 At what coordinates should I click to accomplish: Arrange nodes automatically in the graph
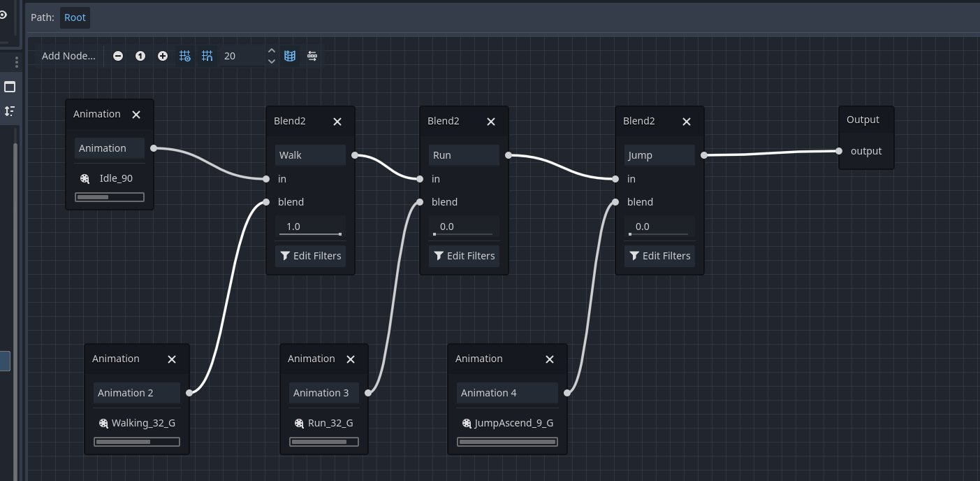point(312,56)
